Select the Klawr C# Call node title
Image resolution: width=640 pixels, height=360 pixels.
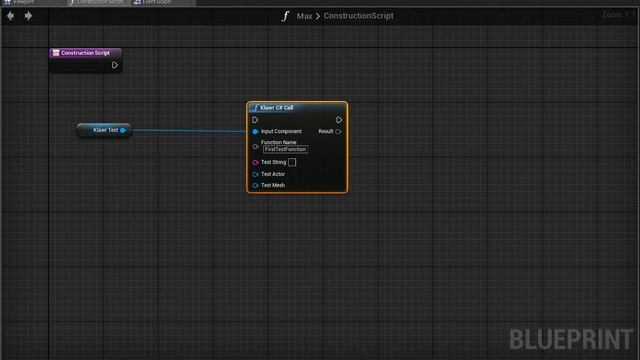pos(277,108)
